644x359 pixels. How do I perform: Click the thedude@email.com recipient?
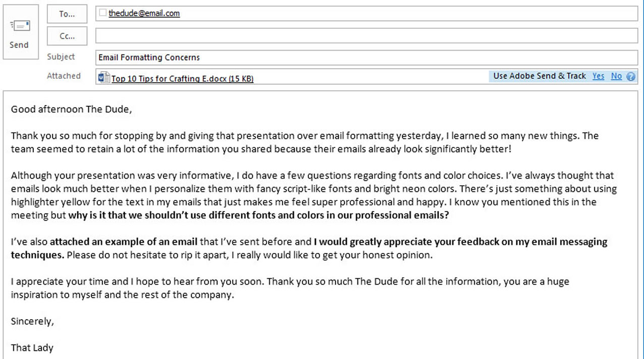click(x=144, y=14)
